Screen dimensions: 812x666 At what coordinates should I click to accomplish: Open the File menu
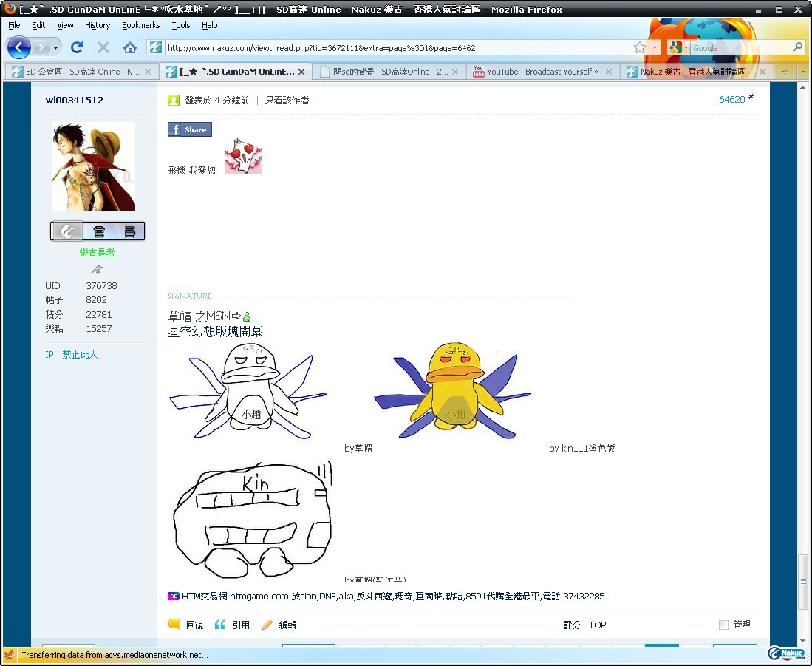(x=14, y=25)
